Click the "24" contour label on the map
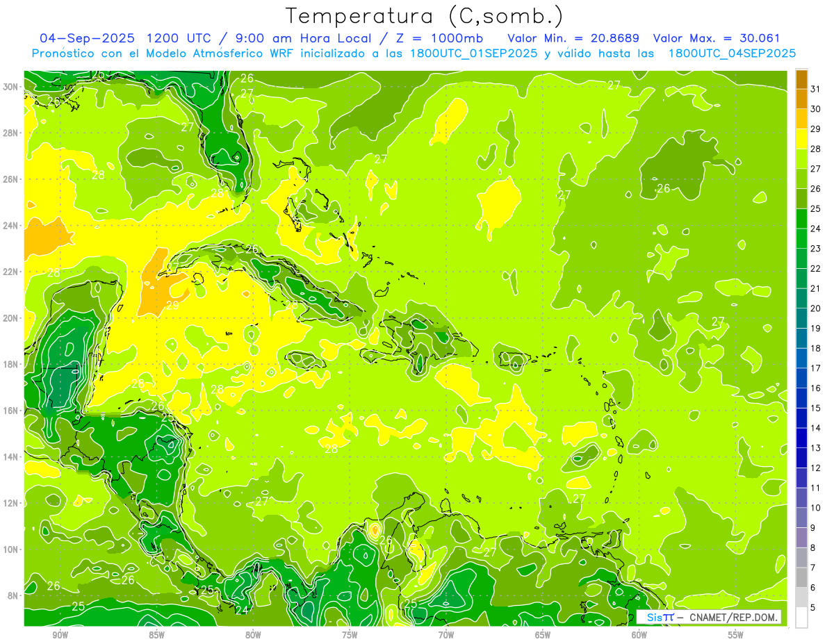The height and width of the screenshot is (644, 834). 242,610
